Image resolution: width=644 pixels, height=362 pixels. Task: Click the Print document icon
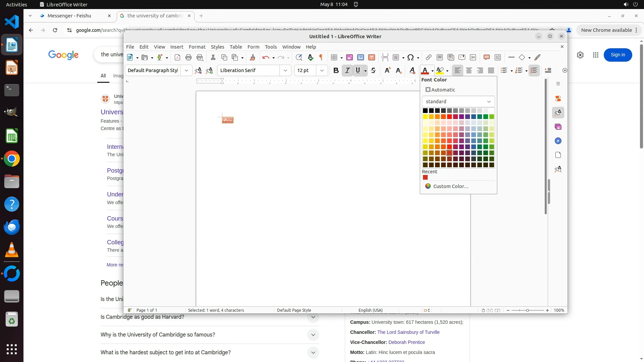tap(189, 57)
